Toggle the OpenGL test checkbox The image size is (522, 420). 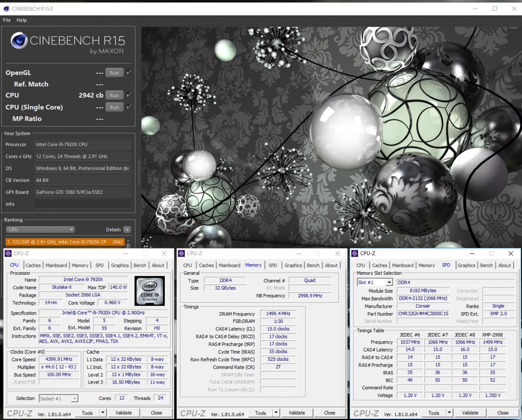[x=129, y=73]
